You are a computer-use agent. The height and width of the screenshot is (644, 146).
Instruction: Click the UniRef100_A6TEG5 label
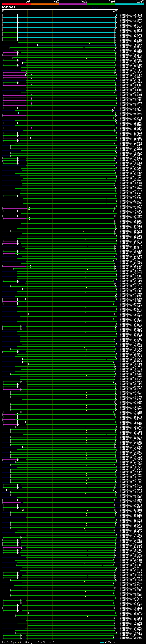click(x=131, y=326)
